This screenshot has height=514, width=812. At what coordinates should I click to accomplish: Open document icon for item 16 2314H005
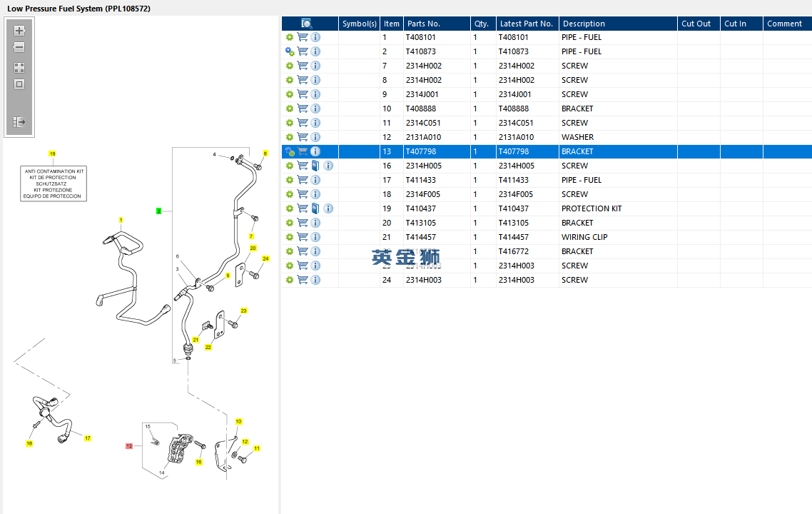tap(315, 166)
